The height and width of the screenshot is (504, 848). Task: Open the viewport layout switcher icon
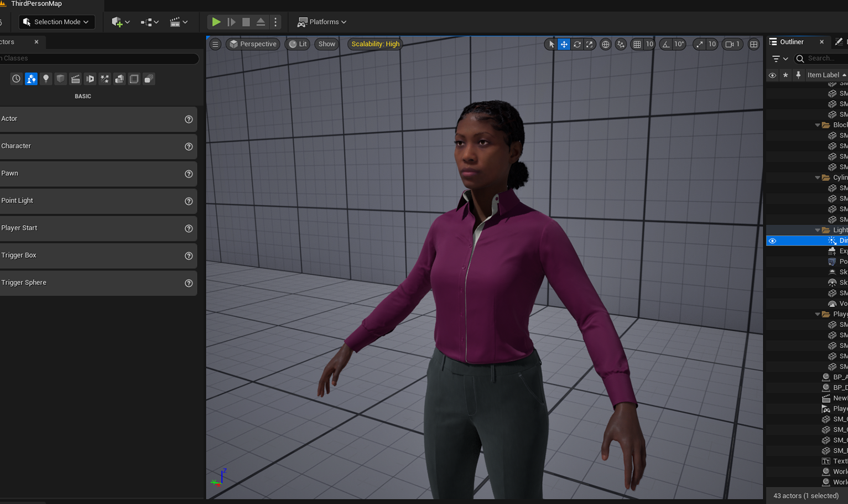754,44
